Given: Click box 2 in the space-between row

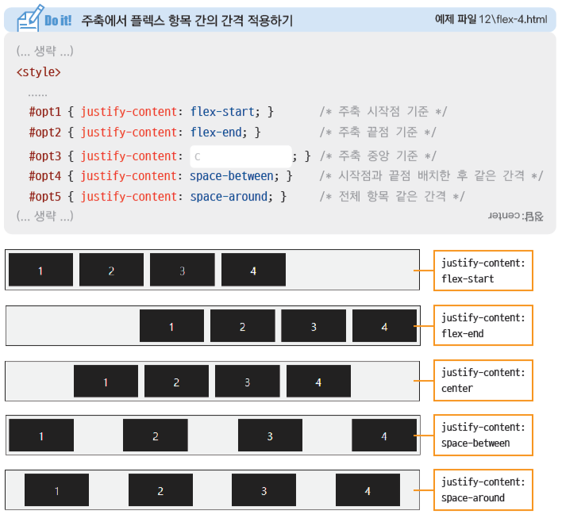Looking at the screenshot, I should click(155, 435).
